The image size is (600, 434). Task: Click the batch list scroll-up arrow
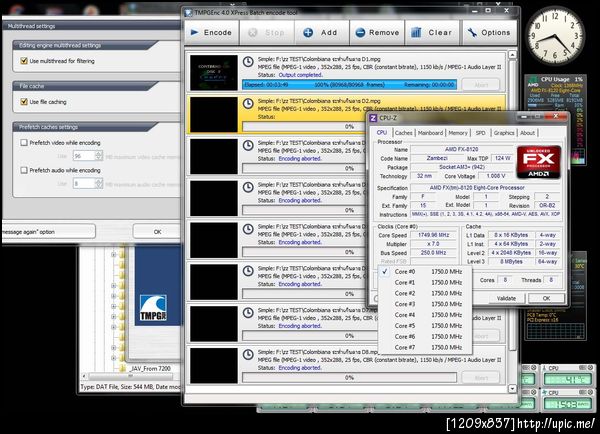(513, 55)
